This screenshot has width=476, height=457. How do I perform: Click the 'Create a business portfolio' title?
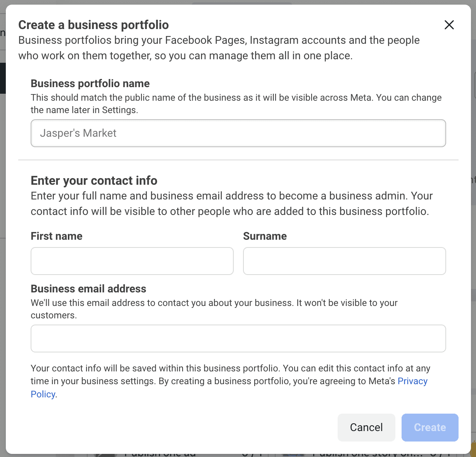93,25
